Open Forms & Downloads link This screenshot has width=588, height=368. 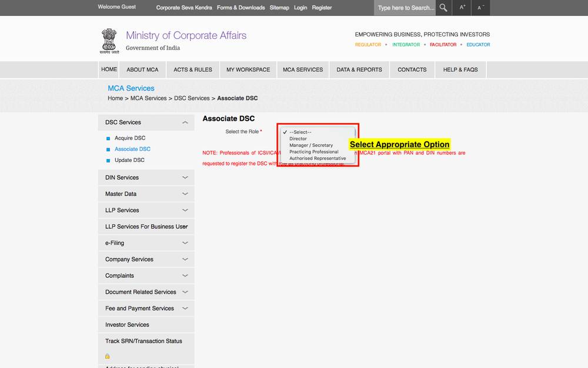[240, 8]
